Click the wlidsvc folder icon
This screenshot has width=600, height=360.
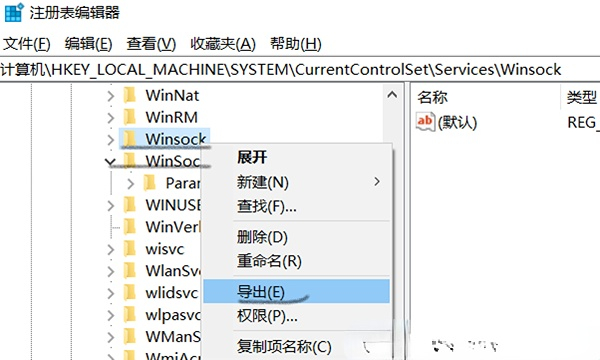130,293
